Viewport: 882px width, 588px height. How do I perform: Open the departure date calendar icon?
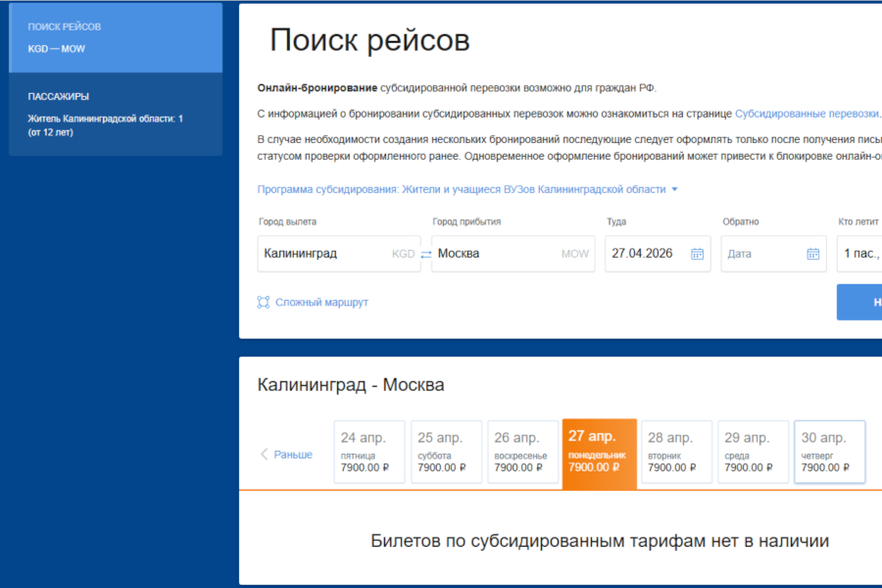click(x=697, y=254)
